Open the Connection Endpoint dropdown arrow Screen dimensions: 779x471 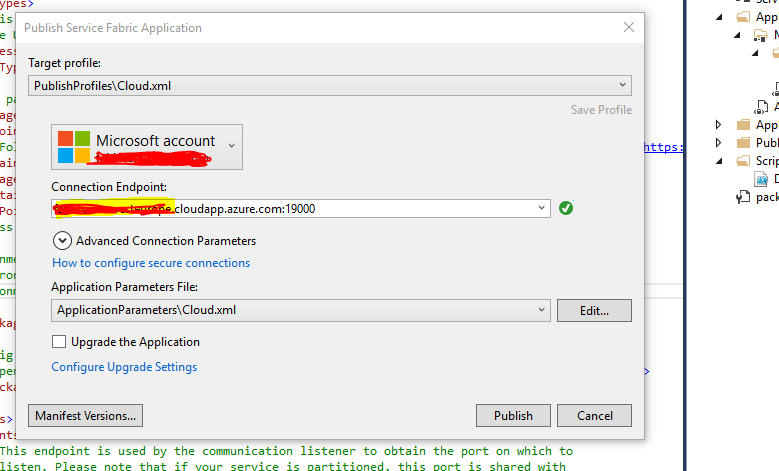coord(542,208)
